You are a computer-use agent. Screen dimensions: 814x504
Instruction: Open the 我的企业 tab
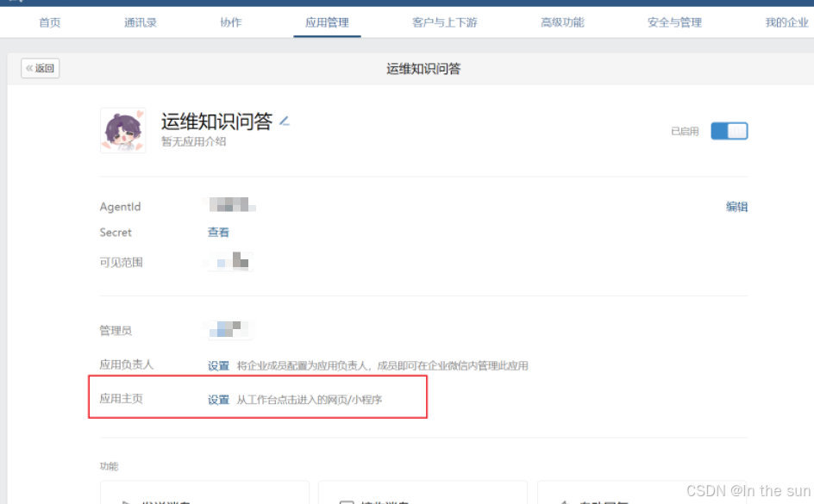click(x=786, y=22)
